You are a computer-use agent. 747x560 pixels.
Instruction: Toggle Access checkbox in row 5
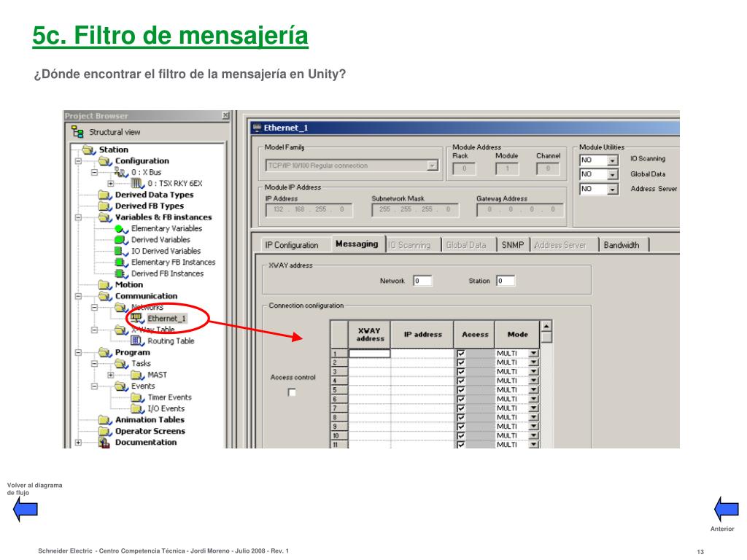tap(461, 389)
